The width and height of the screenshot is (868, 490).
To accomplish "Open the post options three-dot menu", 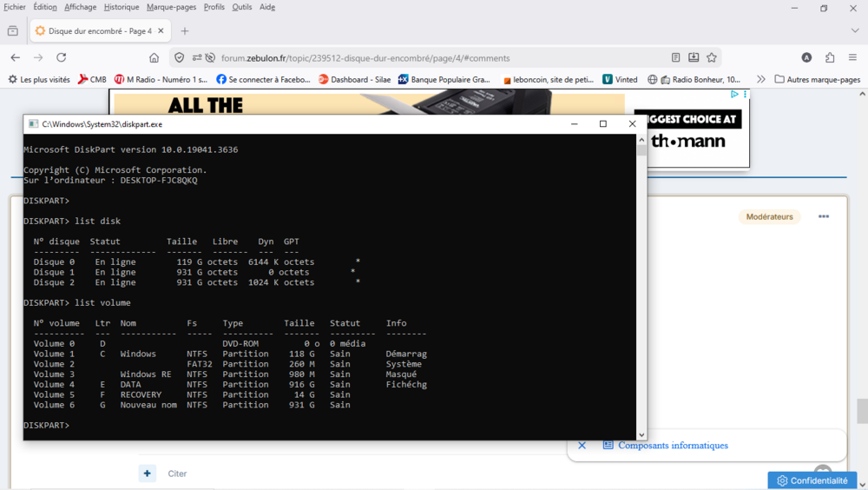I will click(824, 216).
